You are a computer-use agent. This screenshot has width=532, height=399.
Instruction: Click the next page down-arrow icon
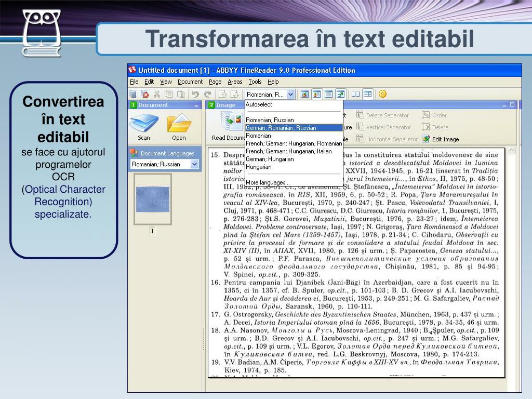pos(235,94)
